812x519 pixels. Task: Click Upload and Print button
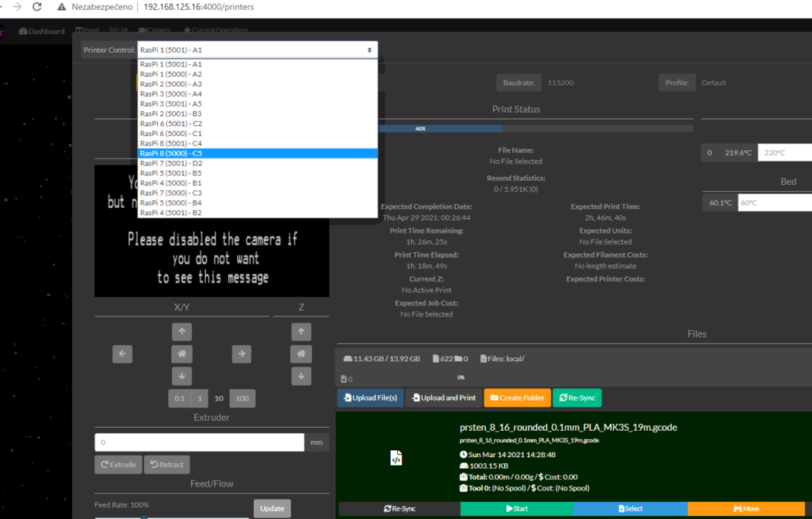[x=444, y=398]
